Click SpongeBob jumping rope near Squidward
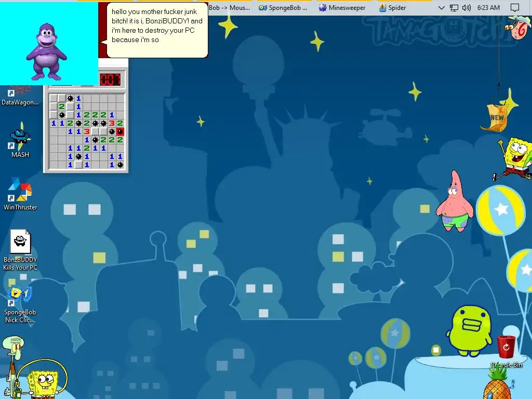Viewport: 532px width, 399px height. click(43, 380)
